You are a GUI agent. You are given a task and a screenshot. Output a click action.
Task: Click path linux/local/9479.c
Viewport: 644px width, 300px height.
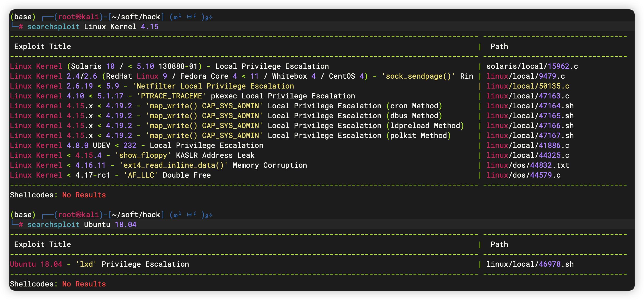pos(526,76)
